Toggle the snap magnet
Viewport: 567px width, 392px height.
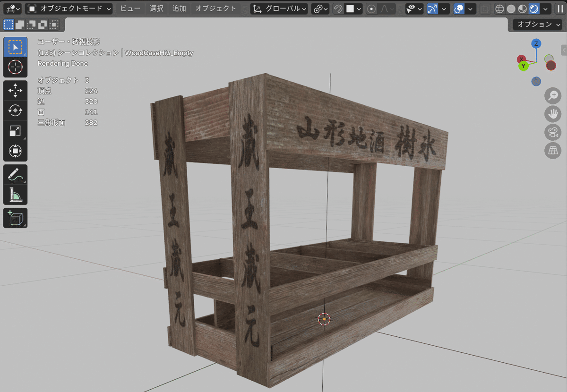(x=338, y=9)
